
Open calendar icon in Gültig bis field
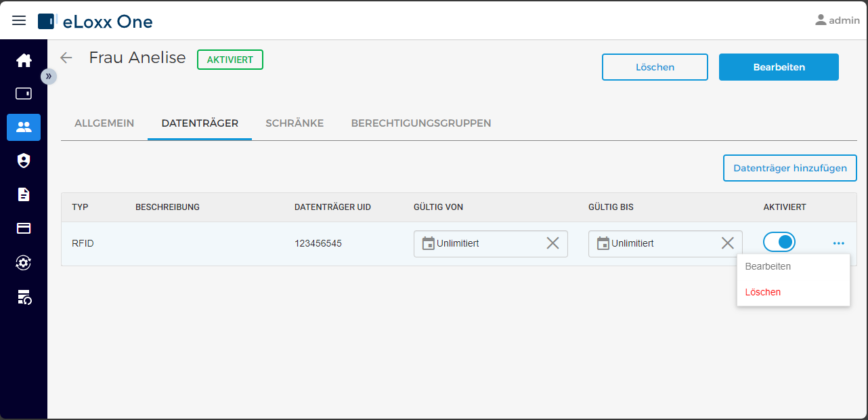pos(603,243)
